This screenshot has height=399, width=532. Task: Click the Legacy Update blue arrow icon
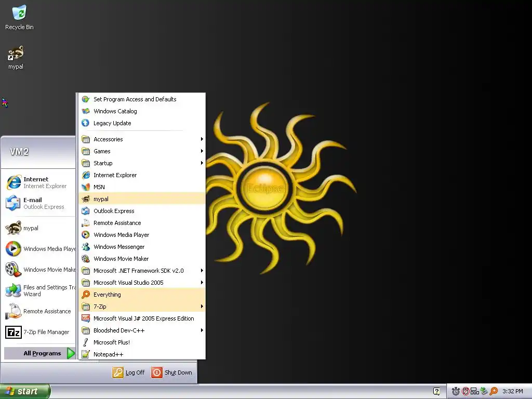86,123
